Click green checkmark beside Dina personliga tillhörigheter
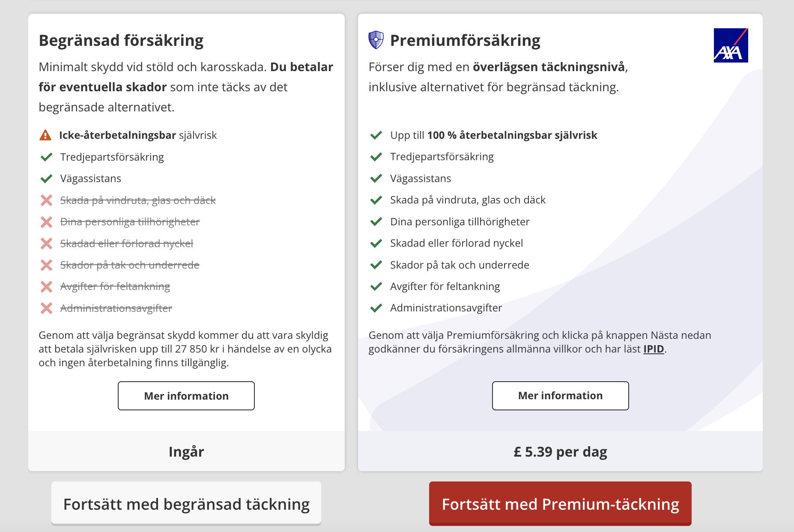Screen dimensions: 794x532 tap(376, 221)
